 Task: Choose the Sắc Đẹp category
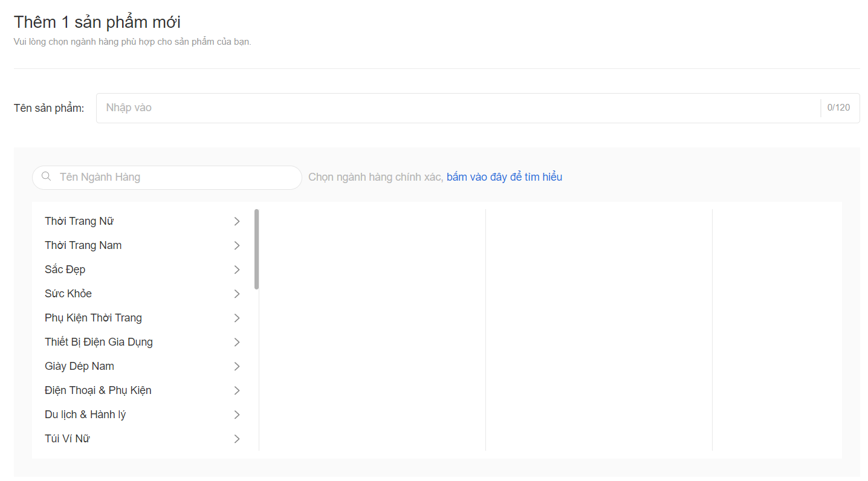(x=65, y=270)
